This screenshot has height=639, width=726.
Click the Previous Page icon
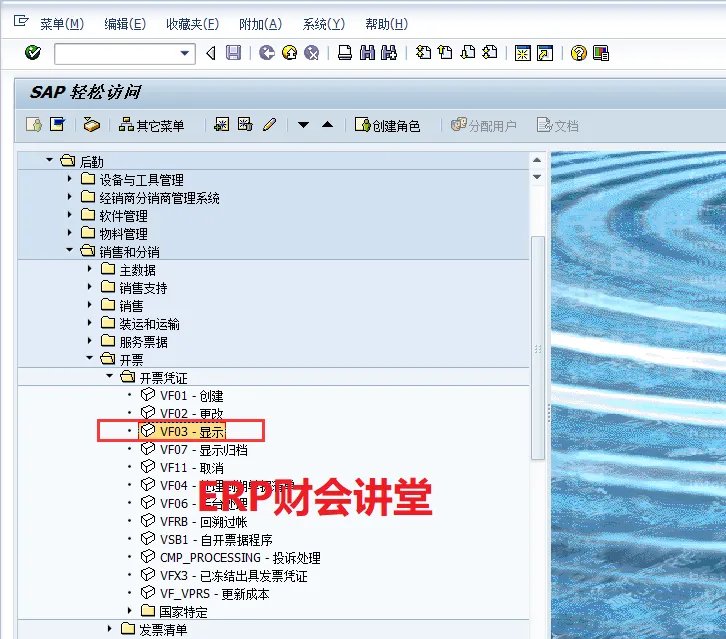(x=445, y=53)
